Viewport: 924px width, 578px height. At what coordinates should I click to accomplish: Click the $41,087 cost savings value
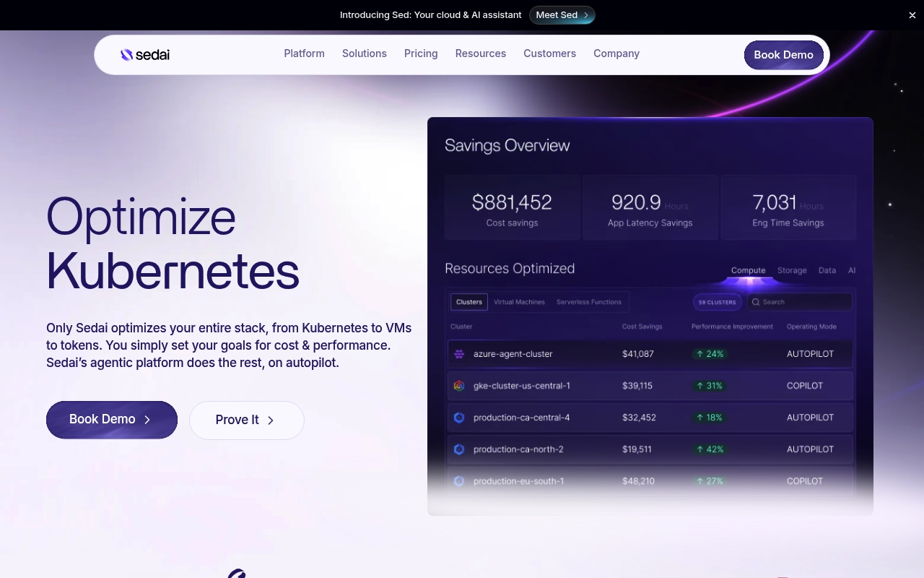coord(638,354)
